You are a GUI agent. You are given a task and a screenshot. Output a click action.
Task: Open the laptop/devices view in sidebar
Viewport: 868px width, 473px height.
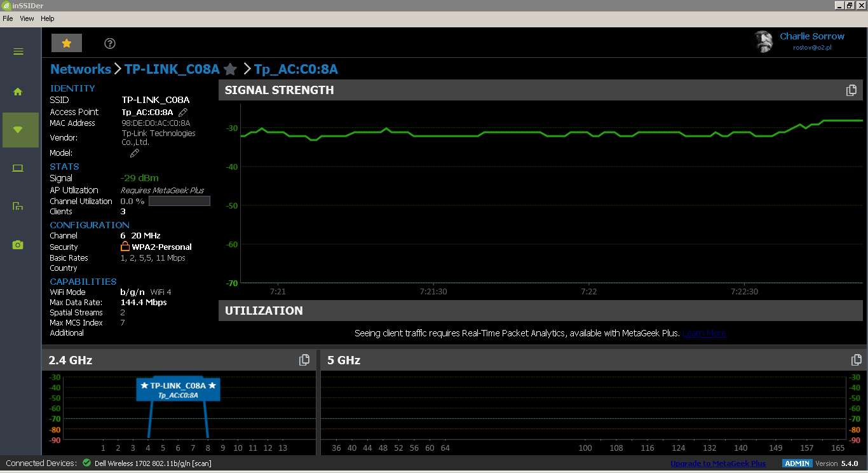[18, 168]
